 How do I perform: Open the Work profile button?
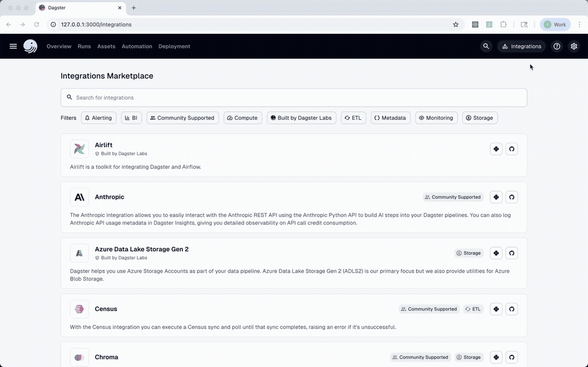point(555,25)
